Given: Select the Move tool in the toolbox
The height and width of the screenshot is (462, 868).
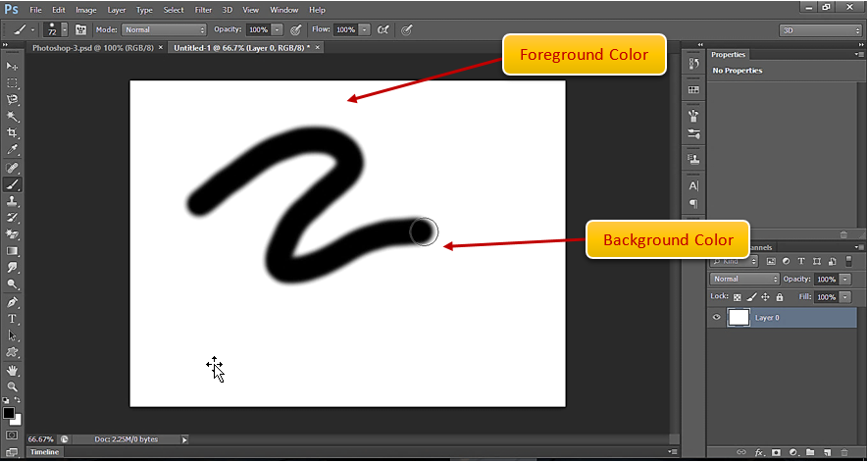Looking at the screenshot, I should pos(13,66).
